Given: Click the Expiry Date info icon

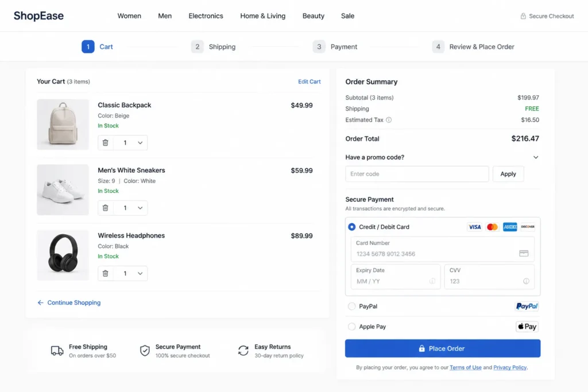Looking at the screenshot, I should 432,281.
